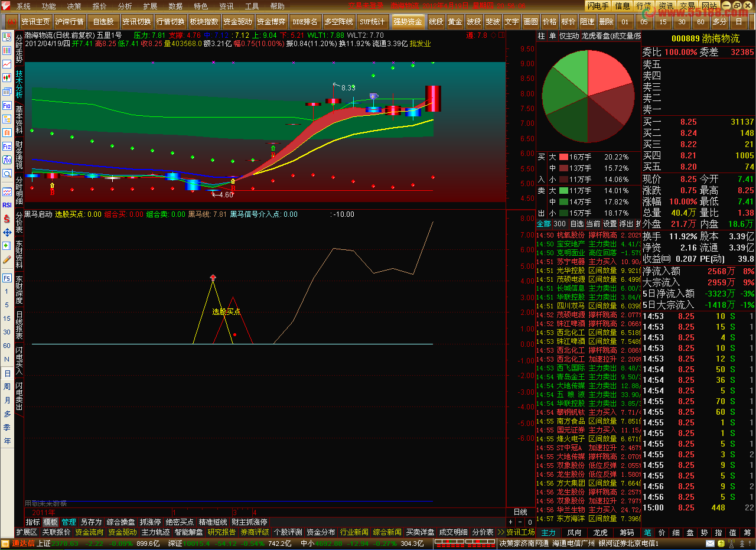Click the DDE排名 toolbar button
Screen dimensions: 756x550
pos(305,22)
